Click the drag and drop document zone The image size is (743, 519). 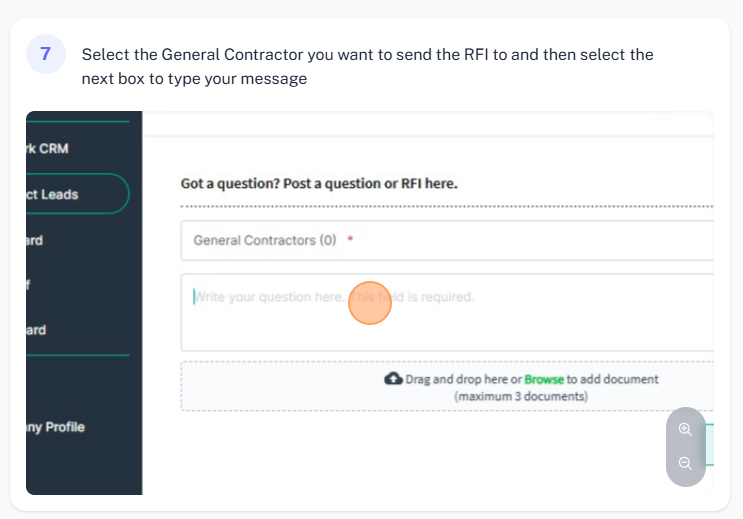coord(447,386)
